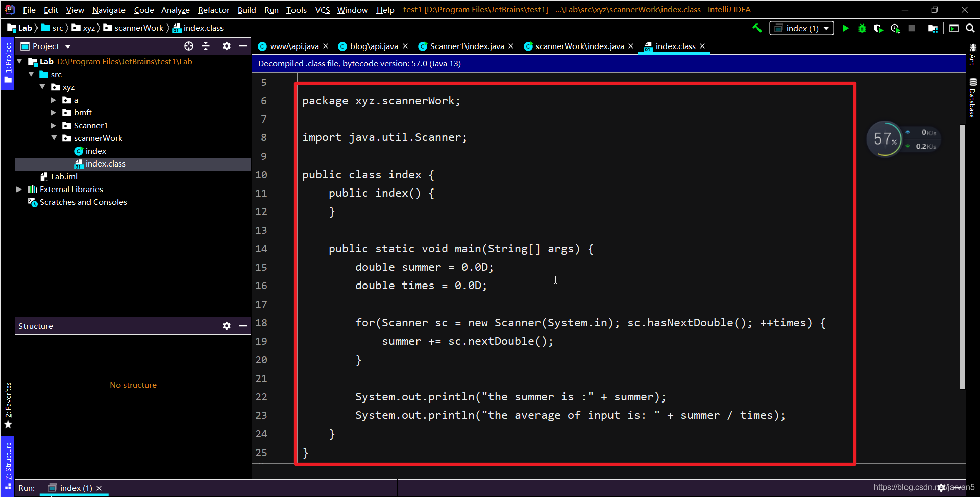This screenshot has height=497, width=980.
Task: Hide the Structure tool window
Action: pos(243,326)
